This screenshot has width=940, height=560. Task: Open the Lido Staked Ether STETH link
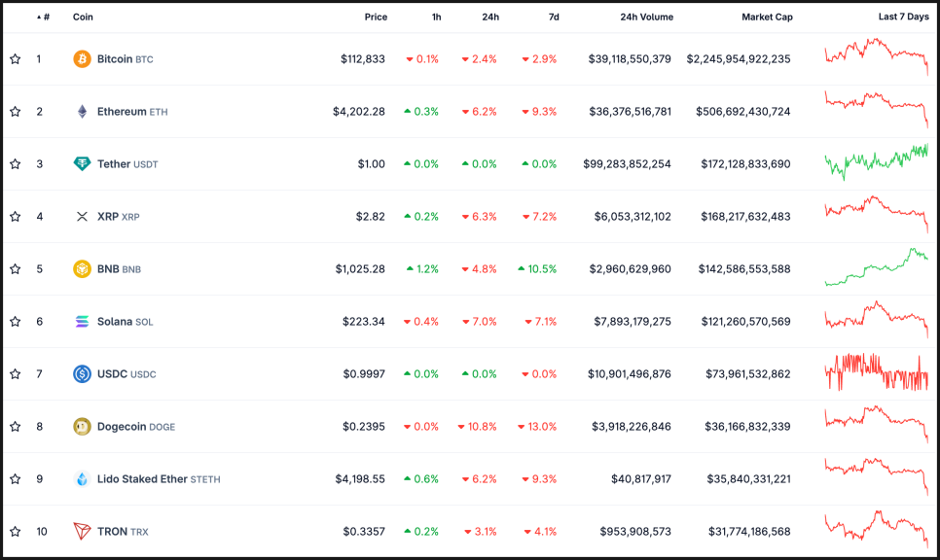(159, 479)
